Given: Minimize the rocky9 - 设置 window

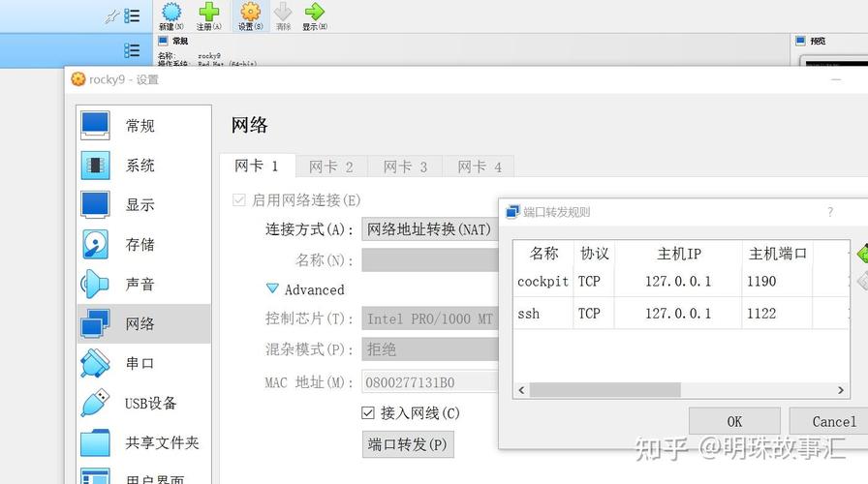Looking at the screenshot, I should [x=836, y=79].
